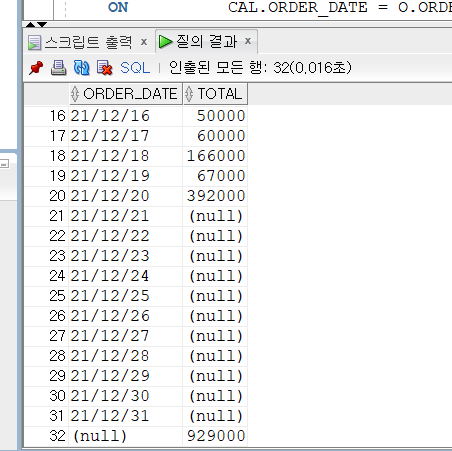
Task: Select the null TOTAL for 21/12/28
Action: coord(215,356)
